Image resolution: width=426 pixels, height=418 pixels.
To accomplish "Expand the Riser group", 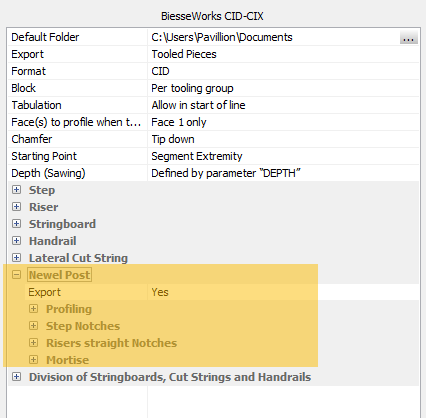I will coord(16,207).
